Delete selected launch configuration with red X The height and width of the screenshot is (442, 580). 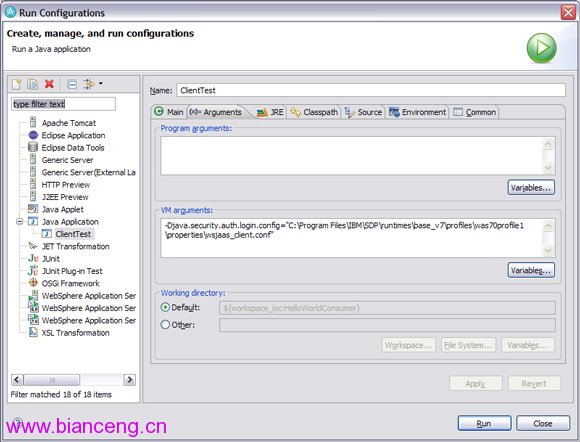49,84
